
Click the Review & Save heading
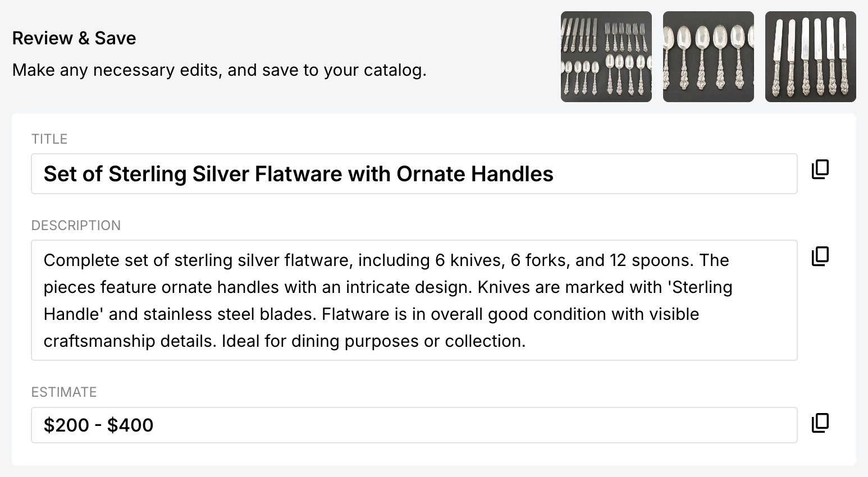coord(74,38)
